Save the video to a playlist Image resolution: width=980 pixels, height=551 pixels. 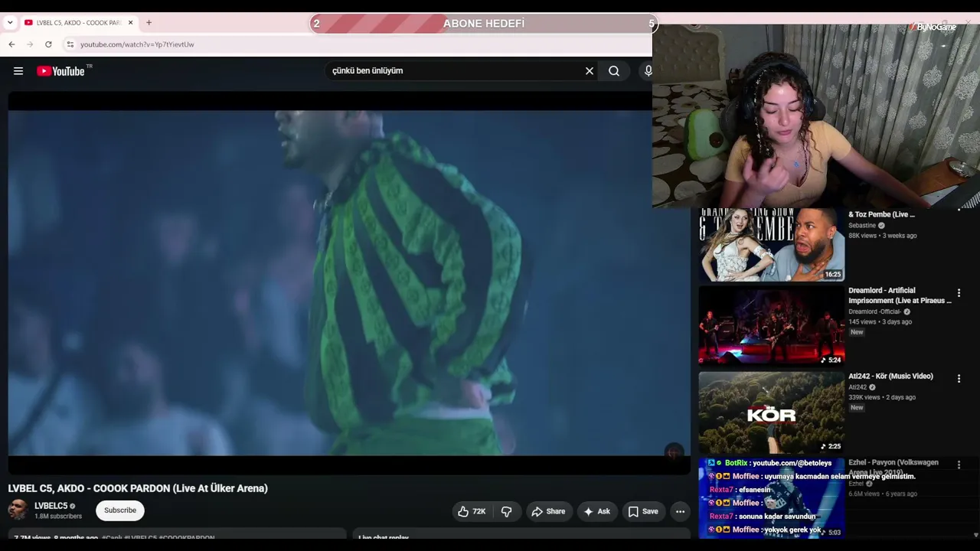click(643, 511)
